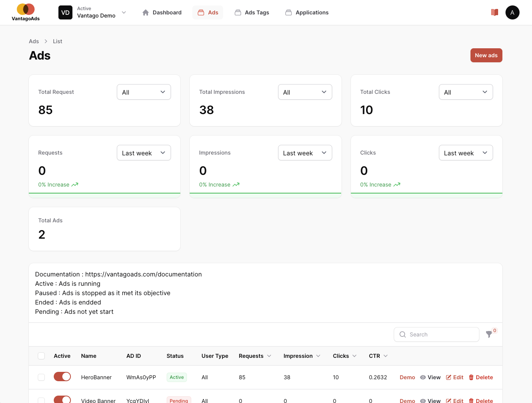Open the Demo link for HeroBanner
The image size is (532, 403).
coord(407,377)
